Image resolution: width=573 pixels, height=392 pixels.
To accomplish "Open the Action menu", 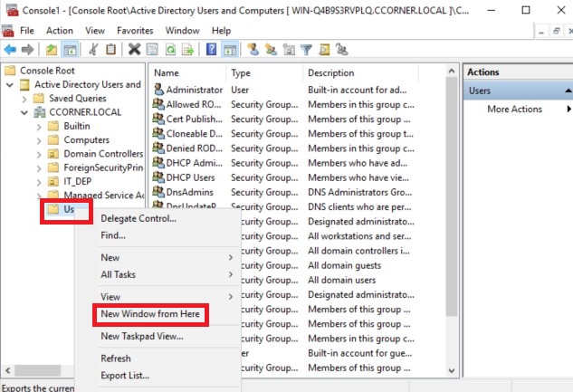I will click(60, 31).
